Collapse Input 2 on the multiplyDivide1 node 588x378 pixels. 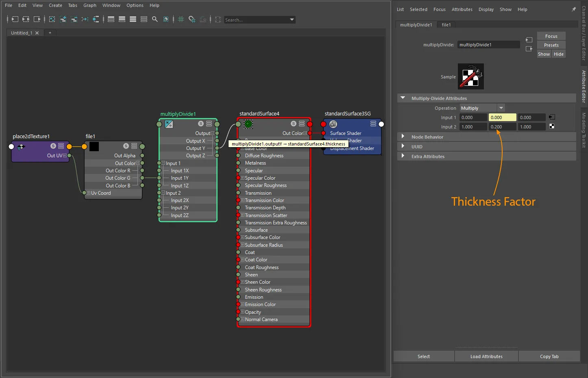pyautogui.click(x=163, y=193)
